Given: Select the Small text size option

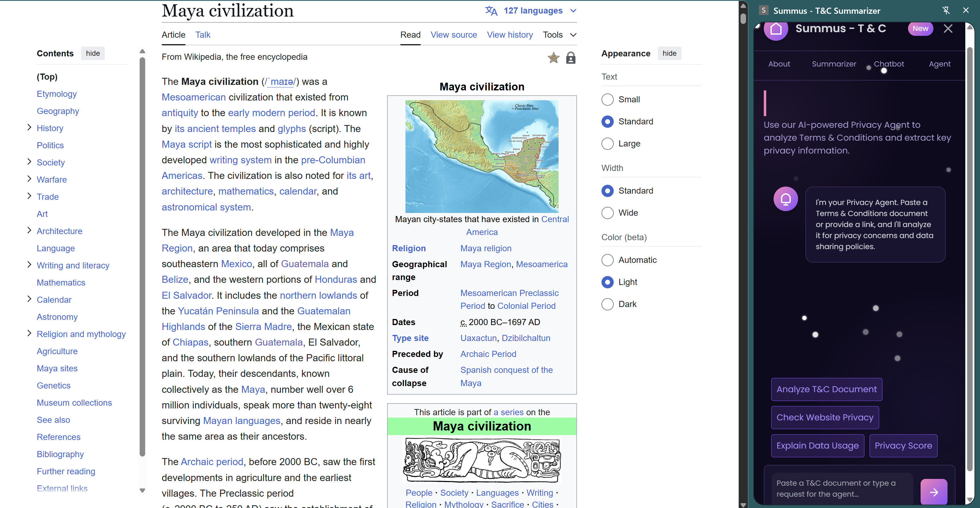Looking at the screenshot, I should [607, 99].
